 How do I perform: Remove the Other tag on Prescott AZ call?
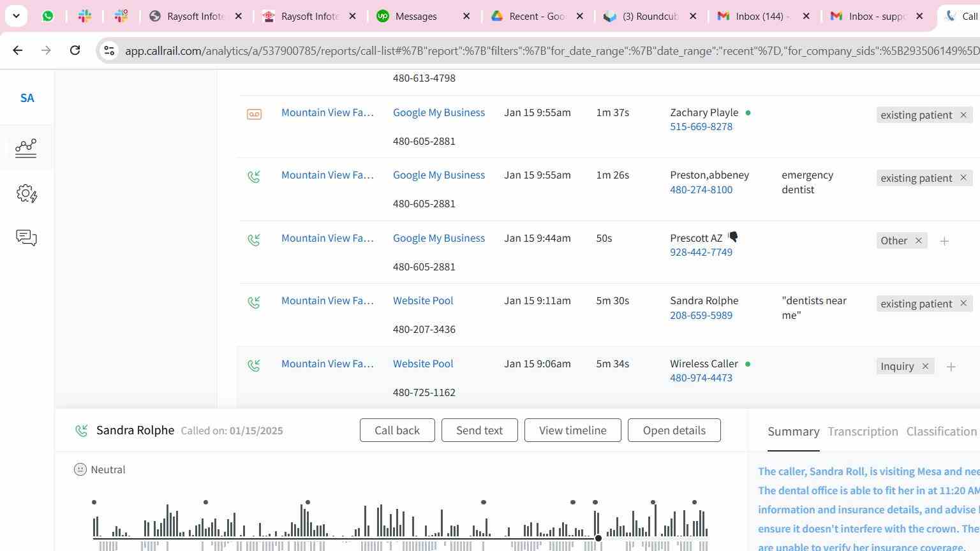[919, 240]
